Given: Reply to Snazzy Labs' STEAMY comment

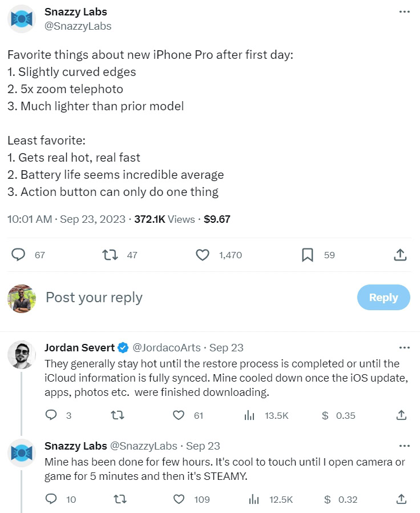Looking at the screenshot, I should coord(51,499).
